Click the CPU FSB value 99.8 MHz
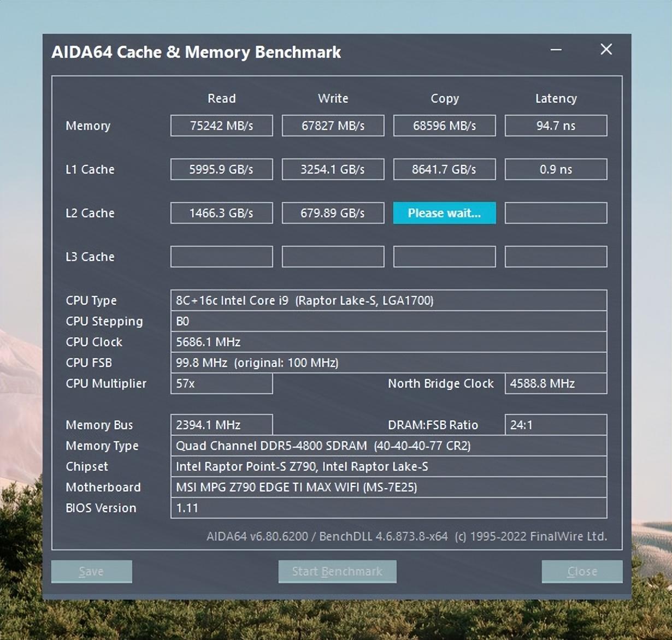Image resolution: width=672 pixels, height=640 pixels. (388, 363)
